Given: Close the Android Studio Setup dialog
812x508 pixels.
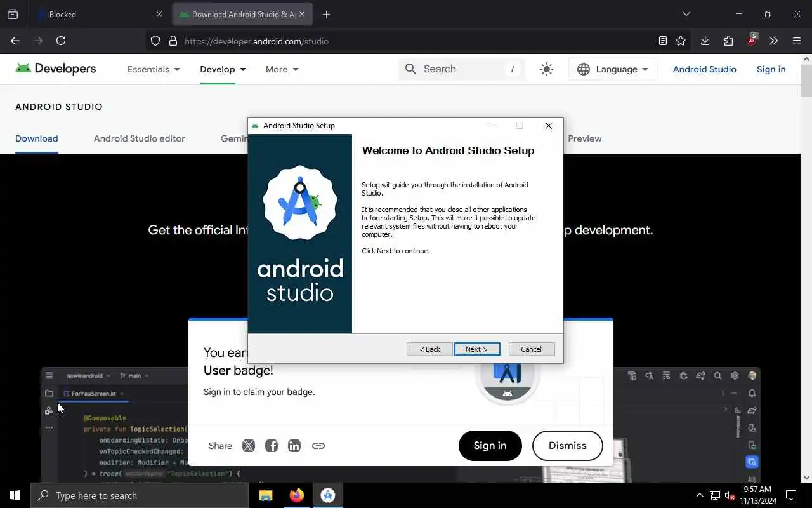Looking at the screenshot, I should [549, 126].
